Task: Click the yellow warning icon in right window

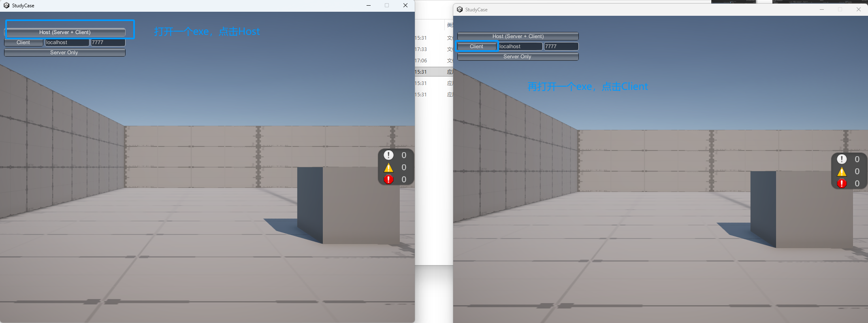Action: [842, 172]
